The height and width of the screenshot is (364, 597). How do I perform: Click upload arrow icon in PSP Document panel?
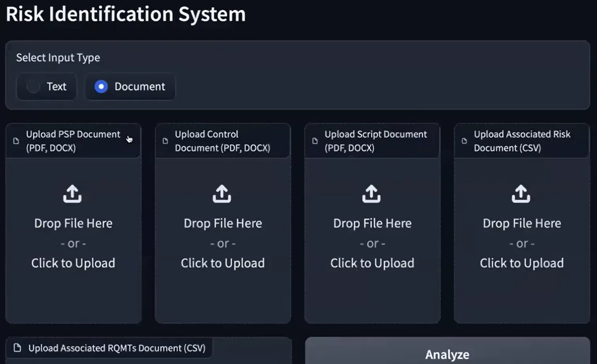pyautogui.click(x=72, y=194)
